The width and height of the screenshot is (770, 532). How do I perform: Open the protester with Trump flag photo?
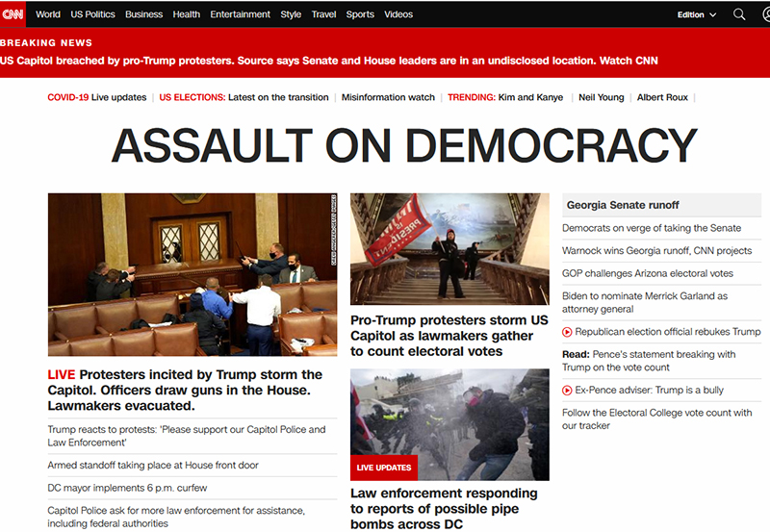point(449,248)
